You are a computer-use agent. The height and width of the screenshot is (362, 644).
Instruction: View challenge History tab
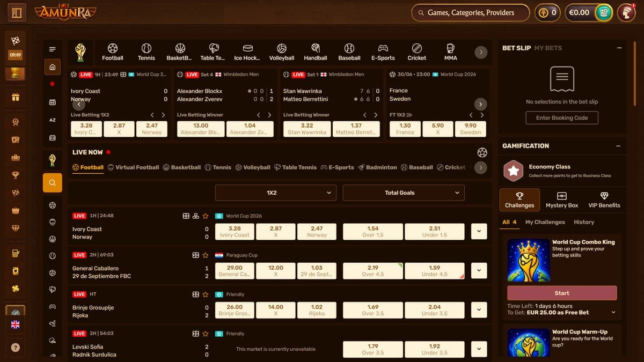tap(584, 222)
